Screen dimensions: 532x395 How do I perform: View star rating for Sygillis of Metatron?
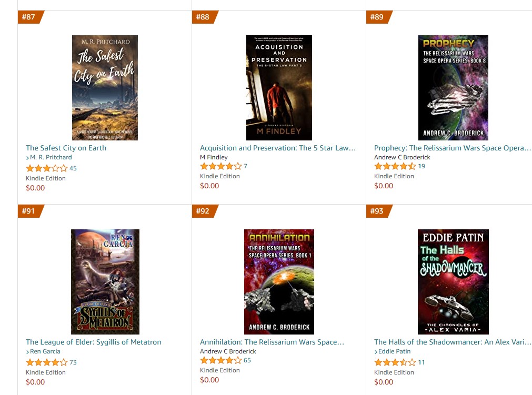coord(47,362)
